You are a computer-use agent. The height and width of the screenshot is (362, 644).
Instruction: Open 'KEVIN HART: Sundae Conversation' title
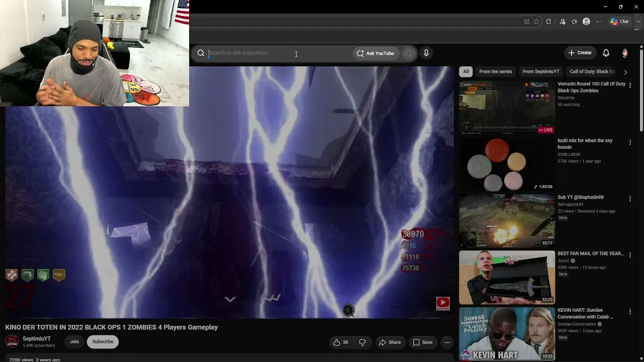[x=586, y=314]
